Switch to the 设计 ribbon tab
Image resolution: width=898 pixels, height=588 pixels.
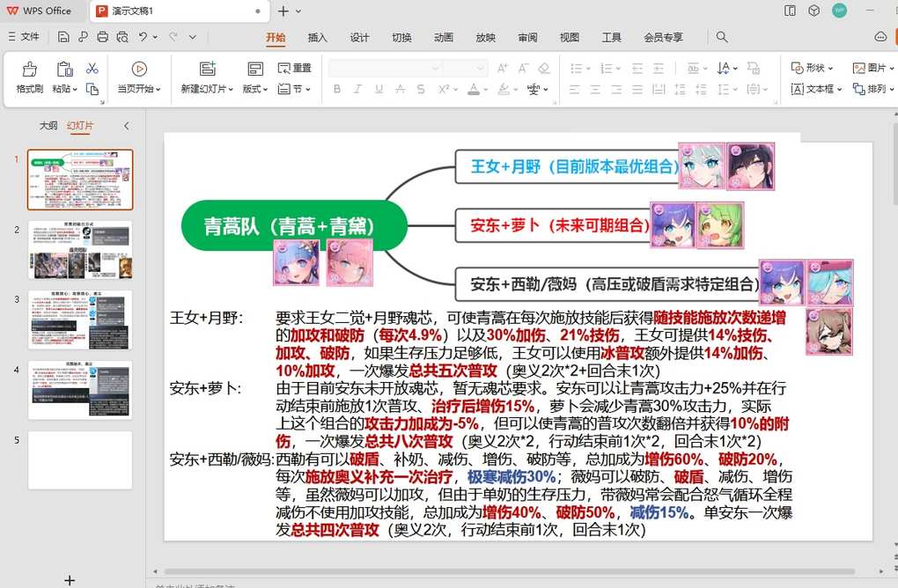pyautogui.click(x=360, y=37)
